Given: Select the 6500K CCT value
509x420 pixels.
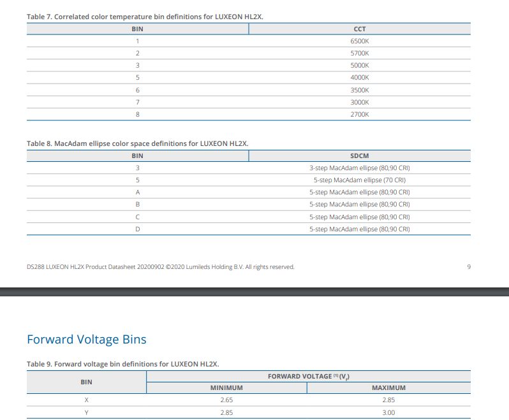Looking at the screenshot, I should [359, 41].
